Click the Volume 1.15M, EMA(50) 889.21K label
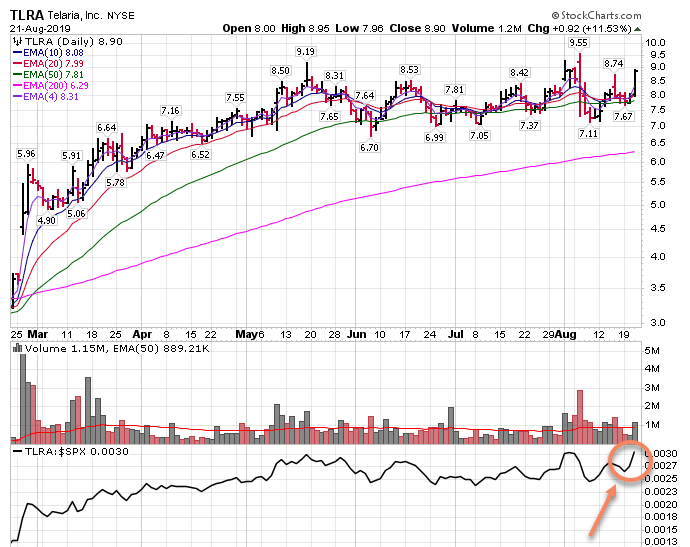690x547 pixels. 117,349
